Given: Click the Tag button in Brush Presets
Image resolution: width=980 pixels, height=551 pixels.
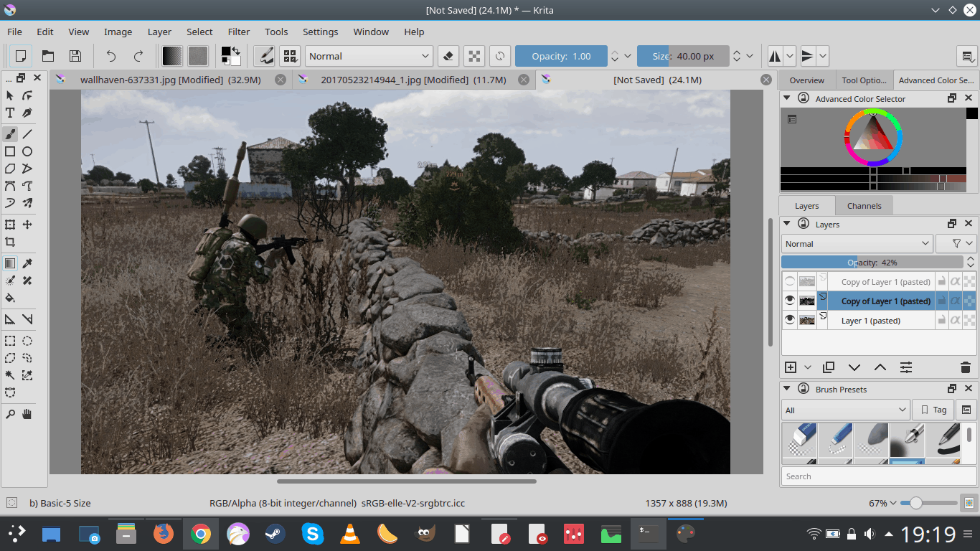Looking at the screenshot, I should 933,410.
